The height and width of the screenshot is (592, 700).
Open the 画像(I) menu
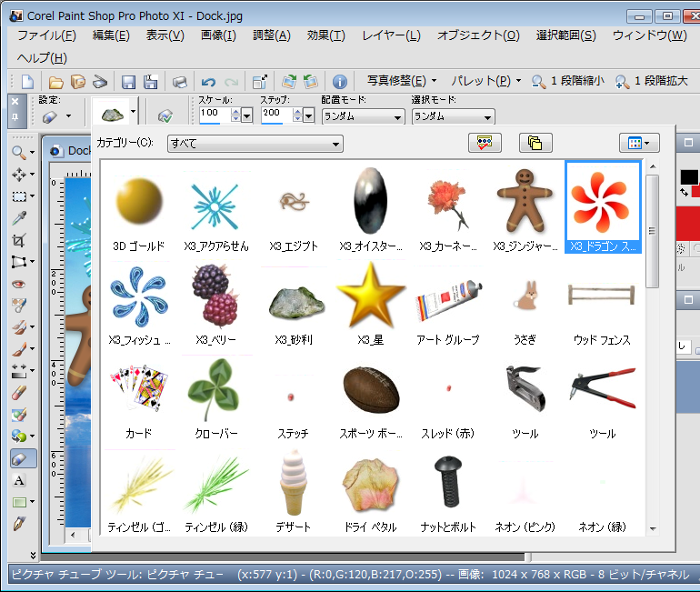(218, 35)
